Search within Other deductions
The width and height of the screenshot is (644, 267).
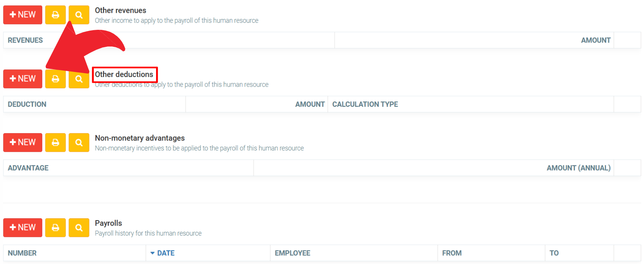click(79, 79)
